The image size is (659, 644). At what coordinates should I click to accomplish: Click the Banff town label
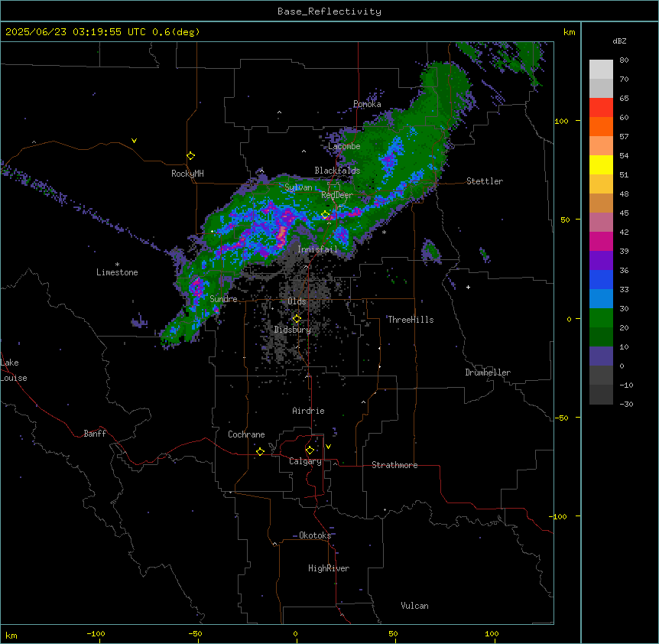[x=95, y=434]
